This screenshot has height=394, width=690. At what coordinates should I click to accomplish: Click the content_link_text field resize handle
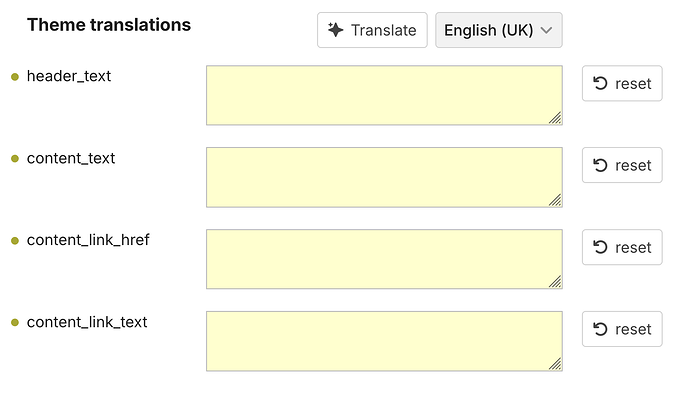555,364
